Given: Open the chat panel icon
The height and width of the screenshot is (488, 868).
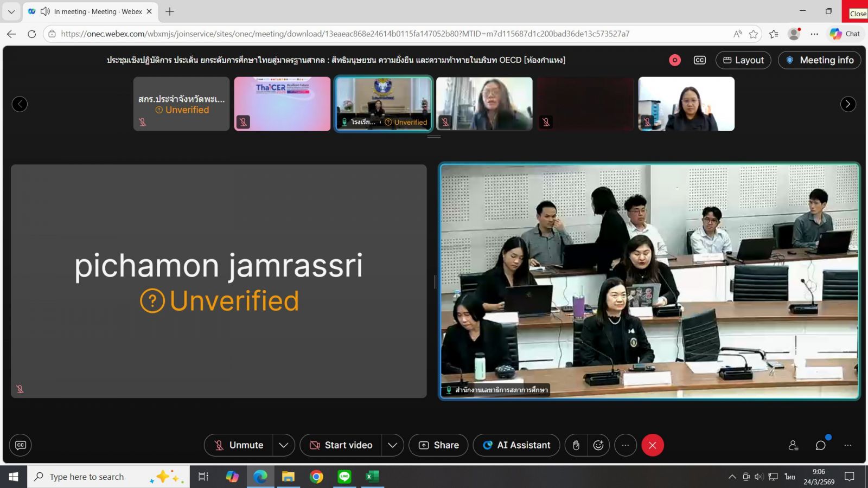Looking at the screenshot, I should [x=820, y=445].
